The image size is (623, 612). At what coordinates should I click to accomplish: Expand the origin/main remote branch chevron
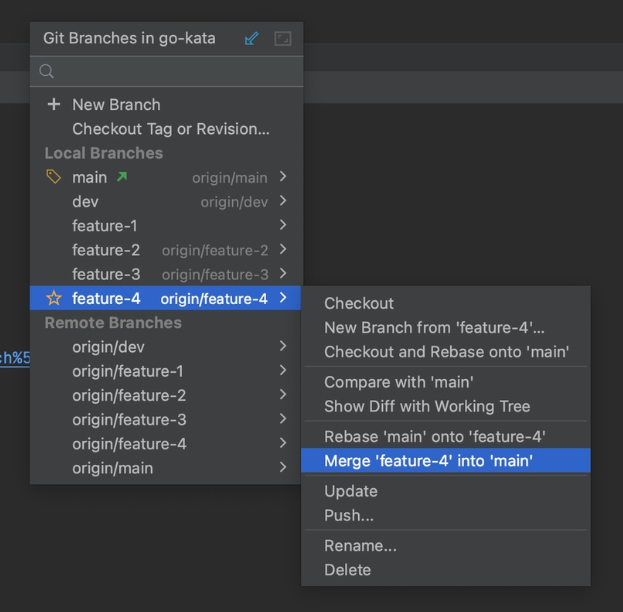tap(283, 467)
